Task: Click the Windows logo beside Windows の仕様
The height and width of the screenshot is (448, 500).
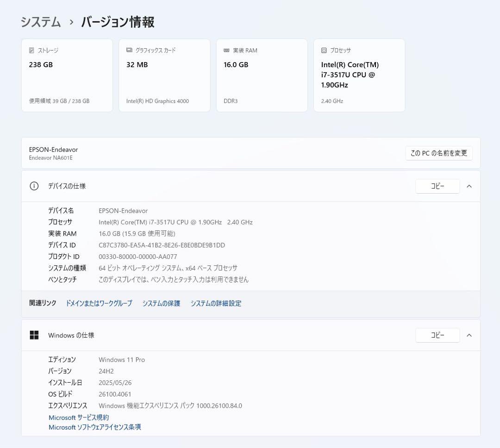Action: (x=34, y=335)
